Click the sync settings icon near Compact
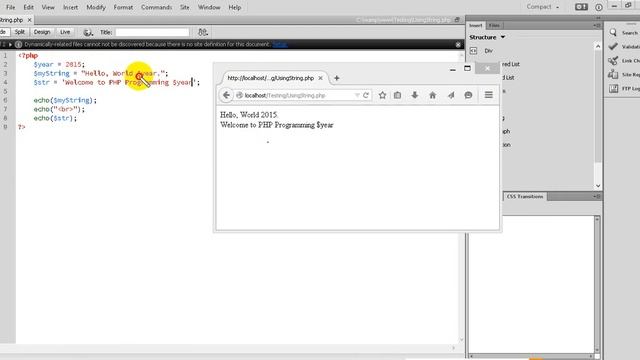This screenshot has width=640, height=360. point(581,7)
